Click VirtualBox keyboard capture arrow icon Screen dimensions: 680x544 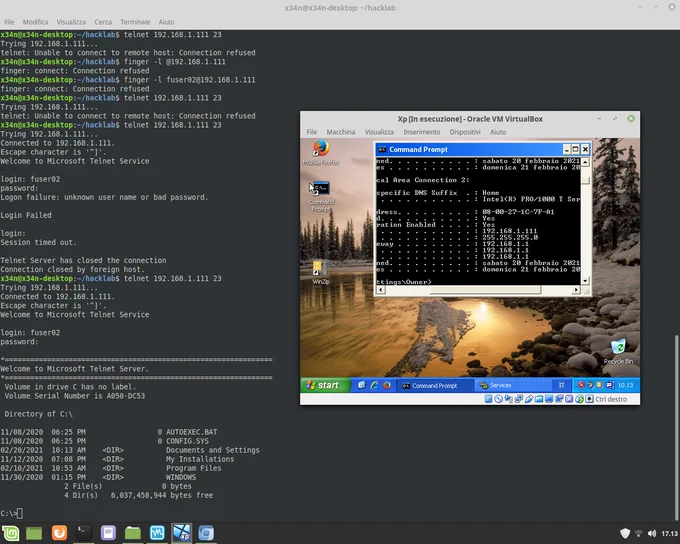click(589, 399)
